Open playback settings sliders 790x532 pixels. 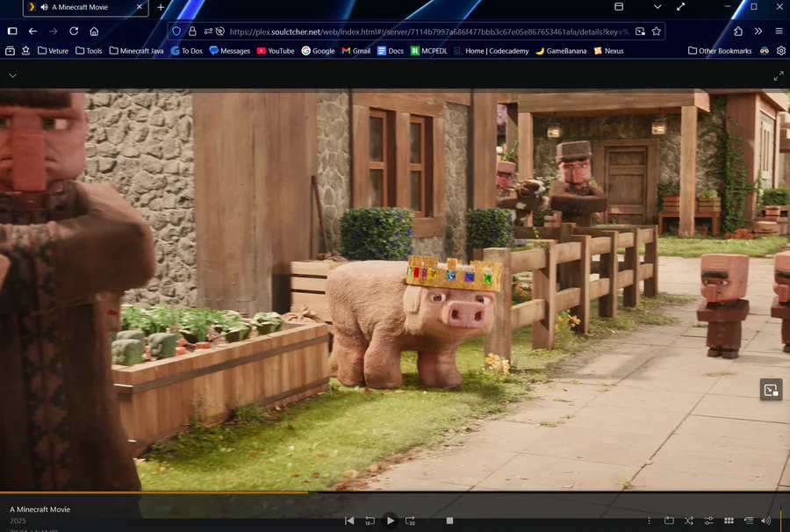[709, 521]
